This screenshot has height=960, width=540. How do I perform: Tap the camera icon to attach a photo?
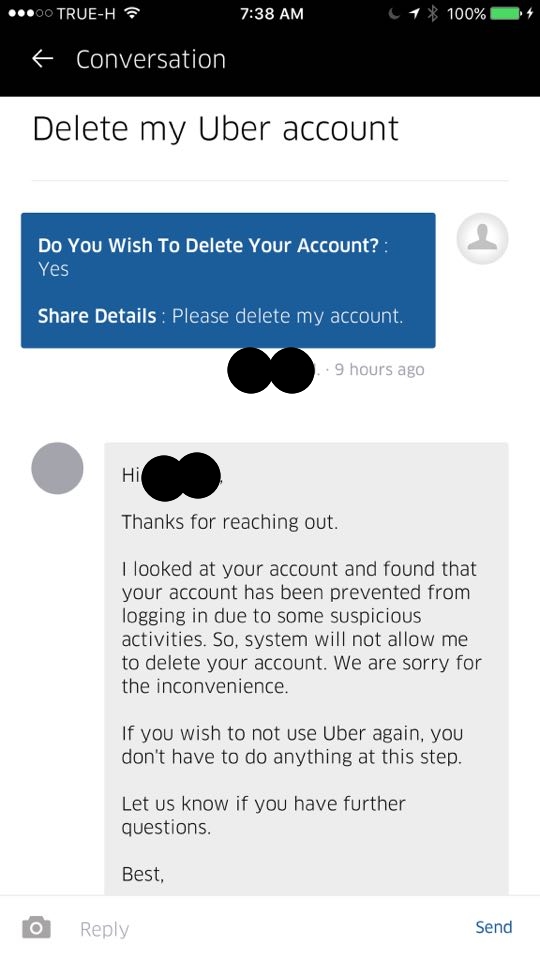pos(36,928)
